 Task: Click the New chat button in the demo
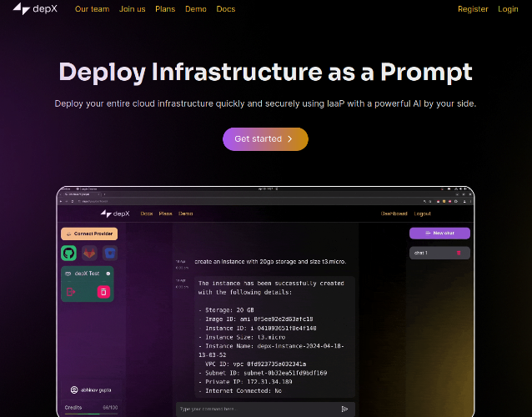pos(439,233)
